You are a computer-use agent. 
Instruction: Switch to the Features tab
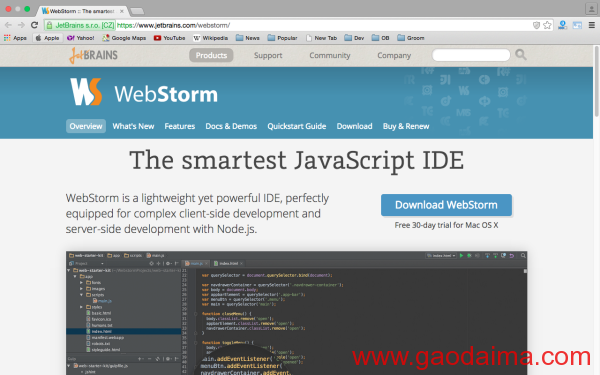pos(179,126)
